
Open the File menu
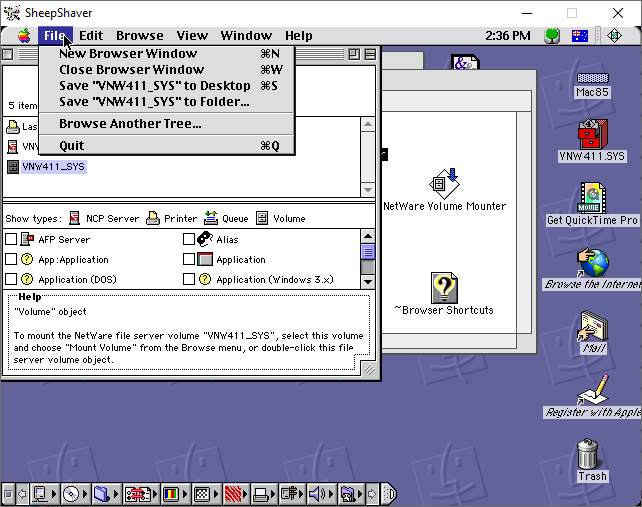pos(55,36)
